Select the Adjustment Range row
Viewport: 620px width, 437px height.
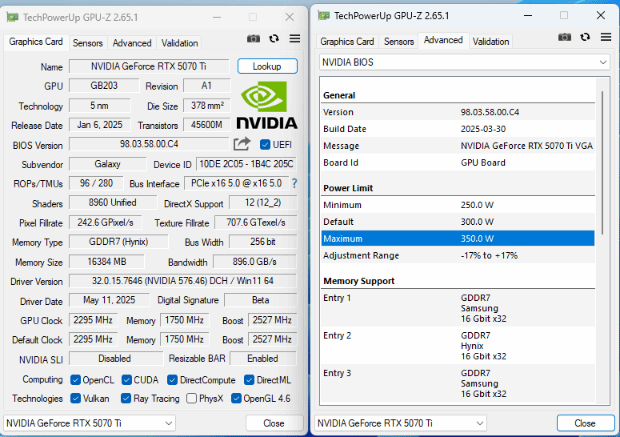pos(458,255)
